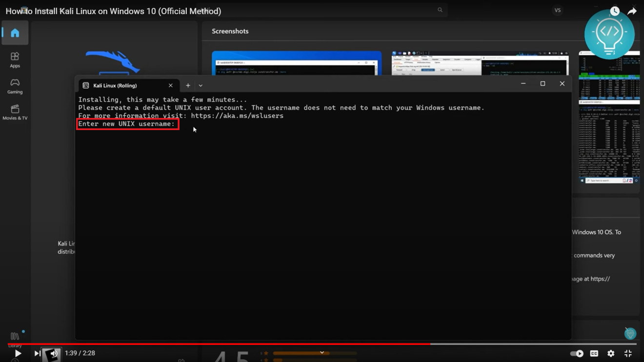The width and height of the screenshot is (644, 362).
Task: Mute the video with the volume icon
Action: click(52, 353)
